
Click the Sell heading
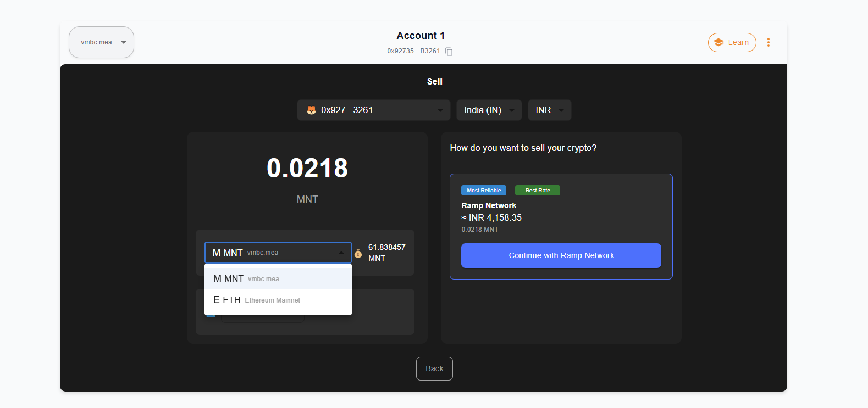[x=435, y=81]
